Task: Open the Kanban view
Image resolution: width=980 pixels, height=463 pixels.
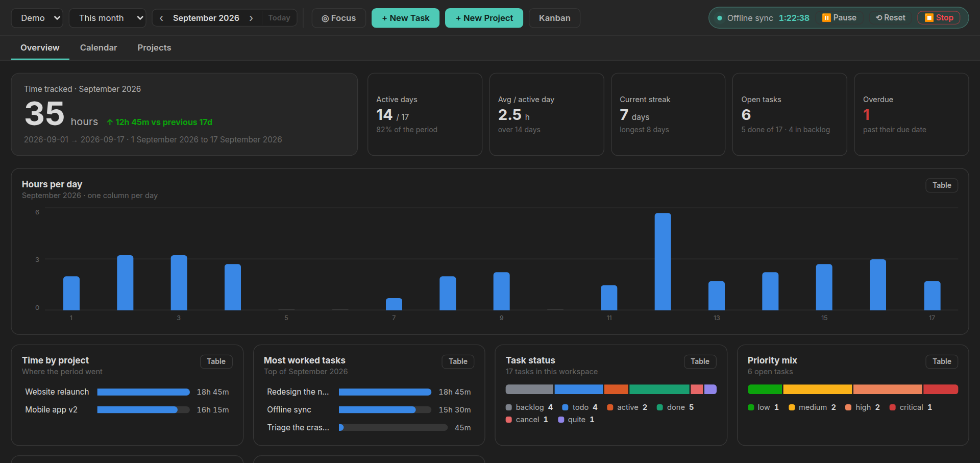Action: pyautogui.click(x=554, y=18)
